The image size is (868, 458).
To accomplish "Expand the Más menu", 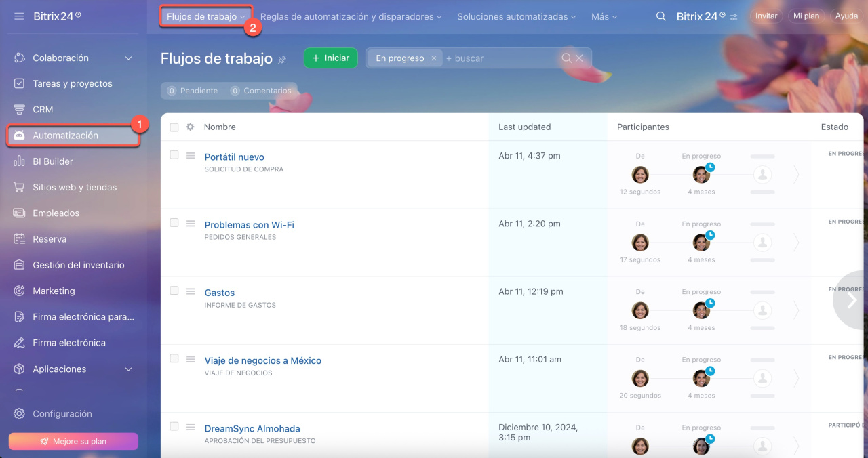I will tap(604, 16).
